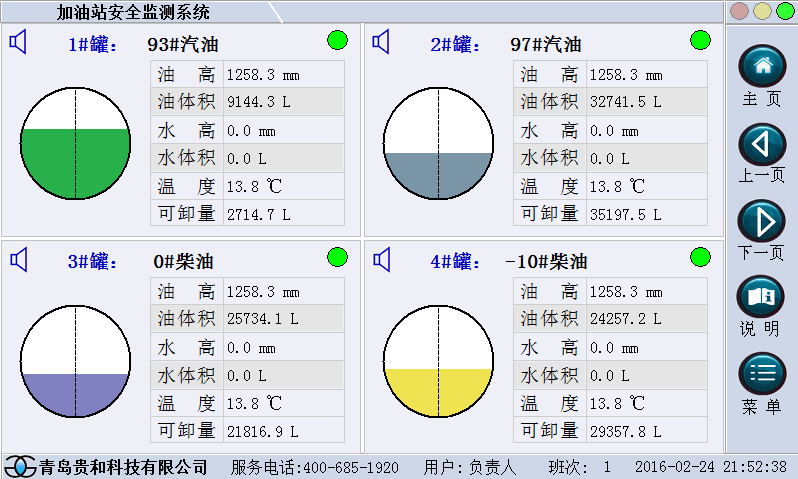The image size is (798, 479).
Task: Click the green status light of 0# diesel tank
Action: pyautogui.click(x=338, y=258)
